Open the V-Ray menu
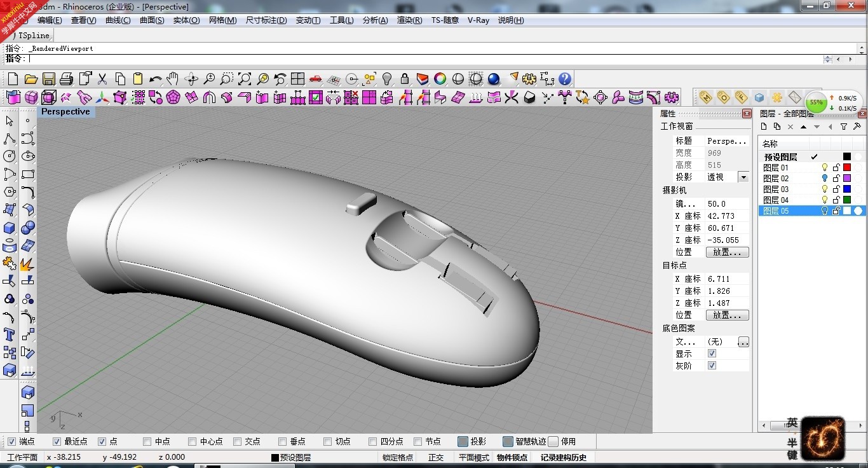This screenshot has height=468, width=868. (478, 20)
